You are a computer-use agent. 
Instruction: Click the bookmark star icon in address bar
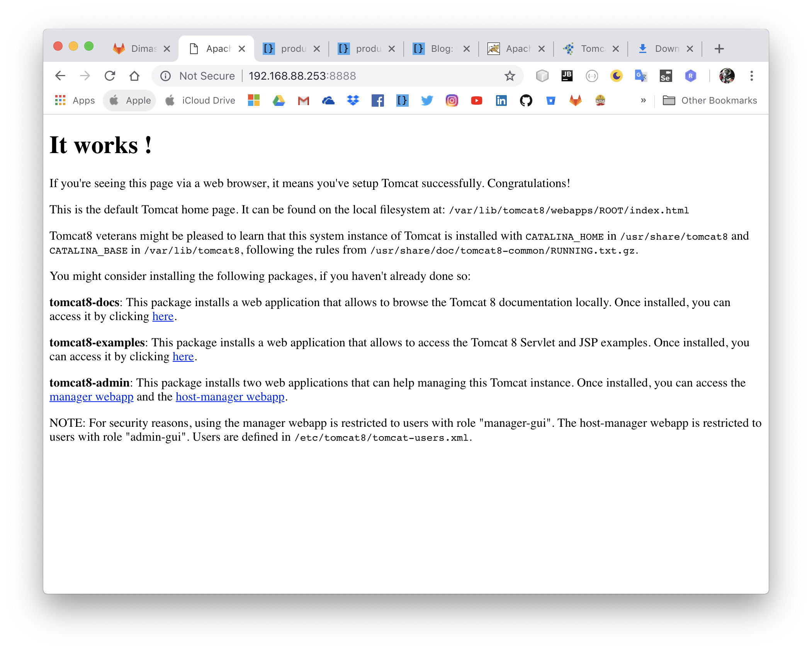pyautogui.click(x=510, y=76)
